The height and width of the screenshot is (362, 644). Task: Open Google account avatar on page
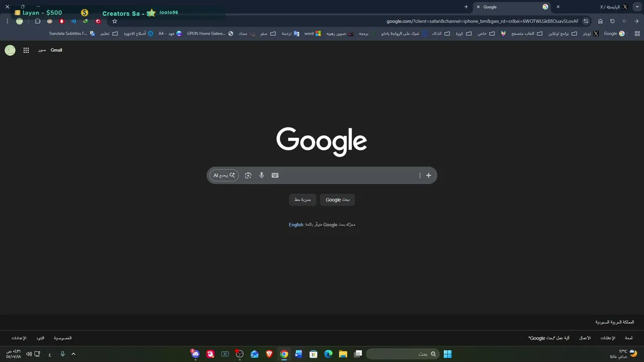pos(10,50)
